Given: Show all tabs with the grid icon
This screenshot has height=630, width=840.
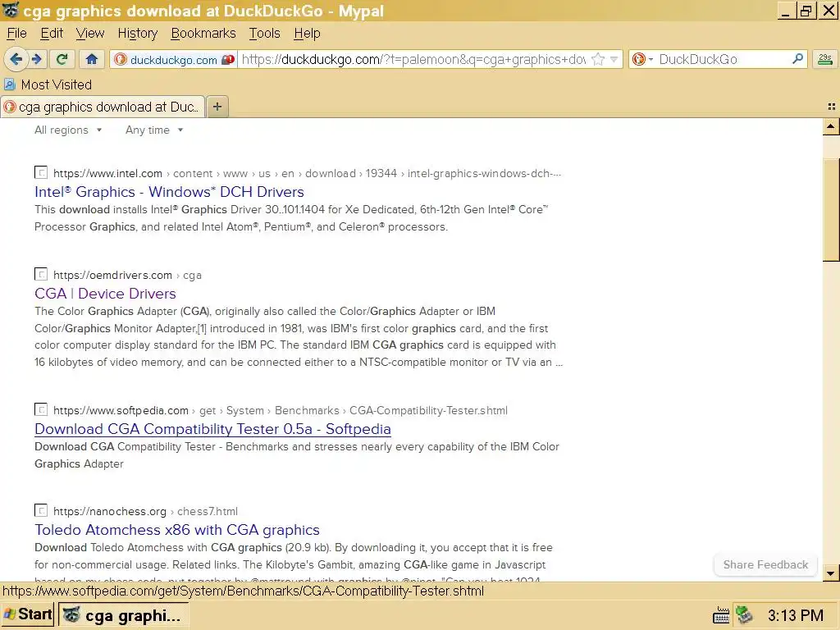Looking at the screenshot, I should click(832, 107).
